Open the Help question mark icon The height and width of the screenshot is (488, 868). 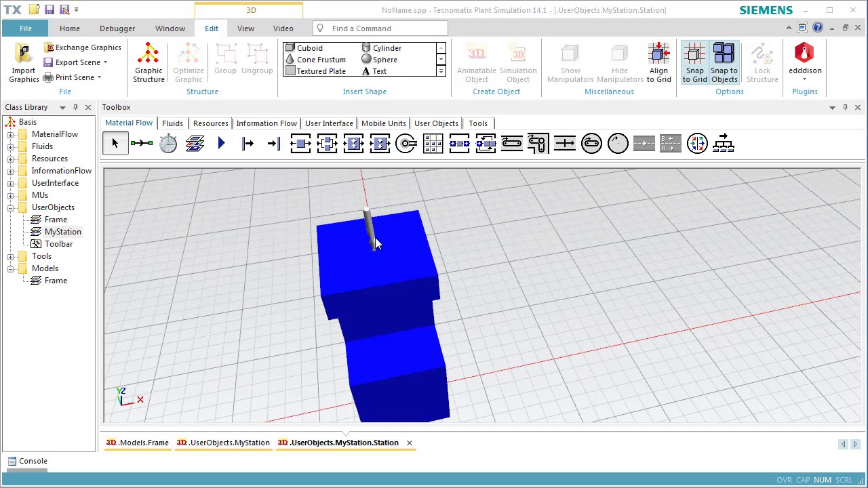pos(818,28)
